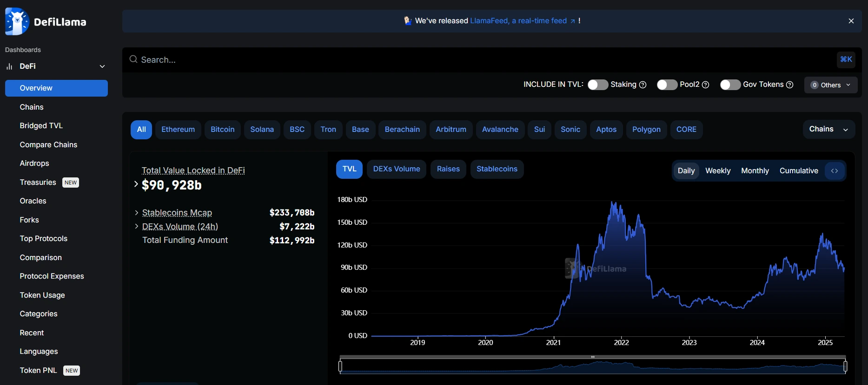Select the TVL chart tab

click(x=350, y=169)
